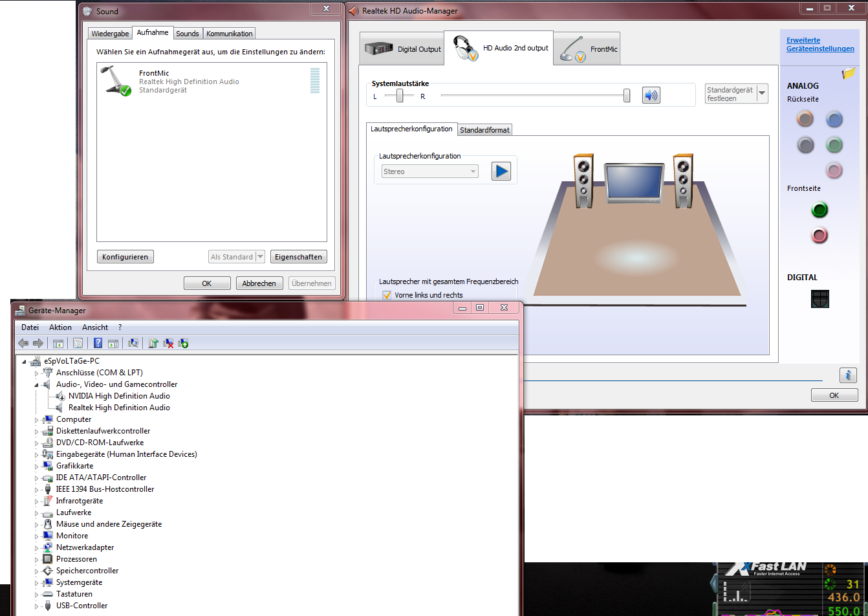Mute system volume speaker icon in Realtek
Viewport: 868px width, 616px height.
click(x=651, y=96)
